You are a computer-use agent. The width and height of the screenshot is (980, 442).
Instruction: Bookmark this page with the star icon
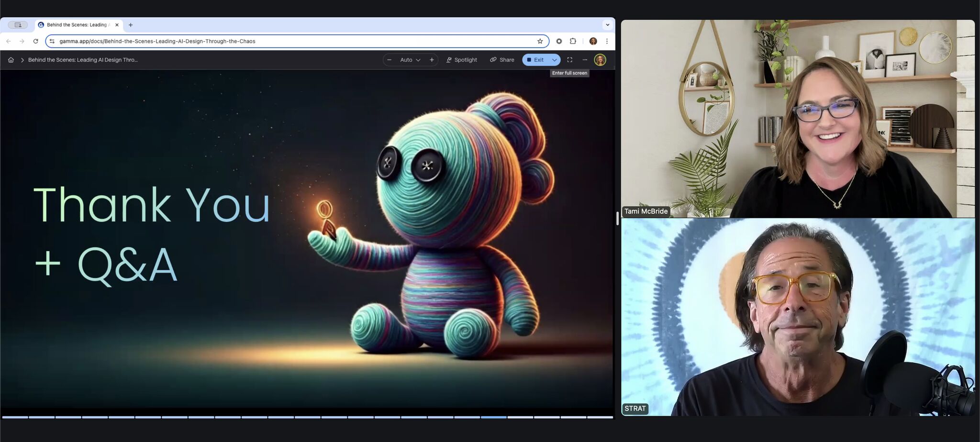tap(540, 41)
